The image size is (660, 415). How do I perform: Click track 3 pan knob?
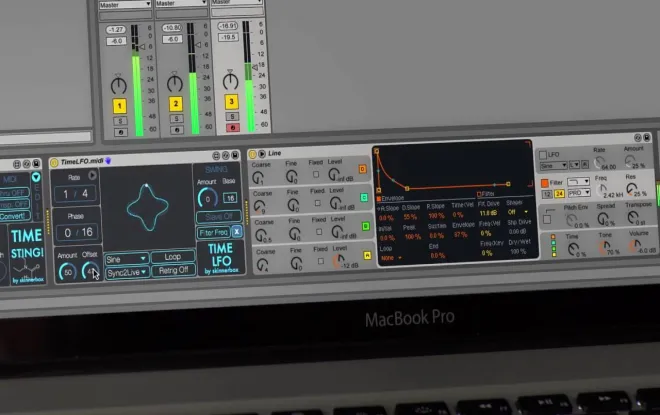(230, 80)
